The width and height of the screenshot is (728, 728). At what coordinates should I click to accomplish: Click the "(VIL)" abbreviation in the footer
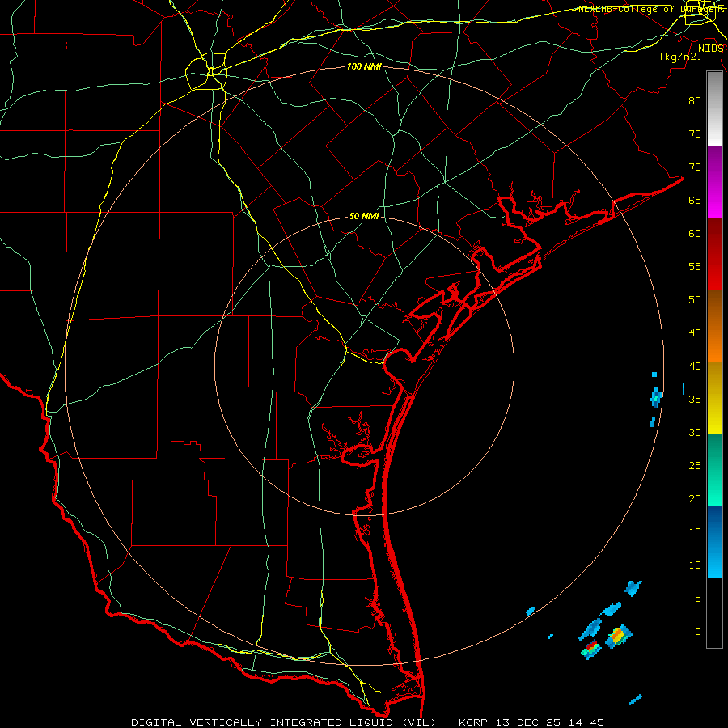pos(419,722)
